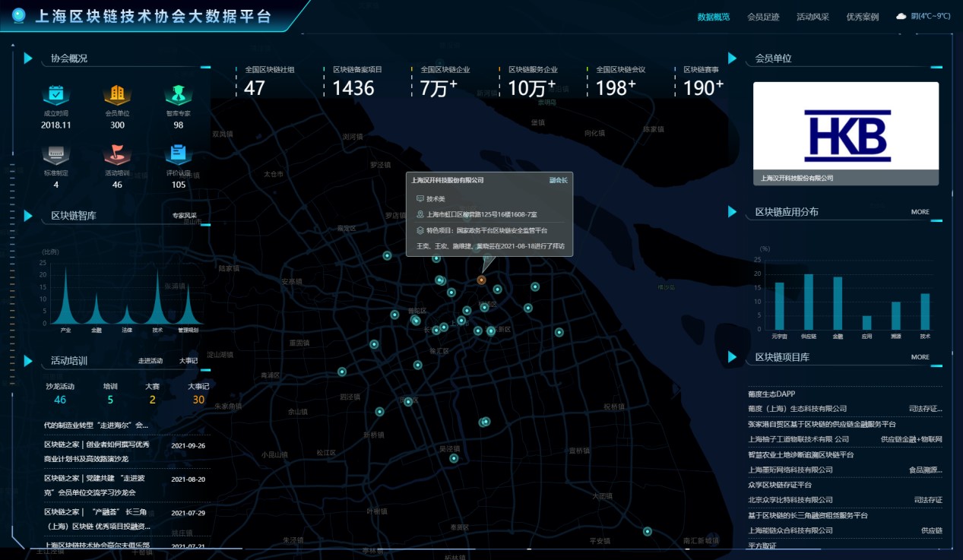Viewport: 963px width, 560px height.
Task: Open the 众享区块链存证平台 project
Action: coord(780,485)
